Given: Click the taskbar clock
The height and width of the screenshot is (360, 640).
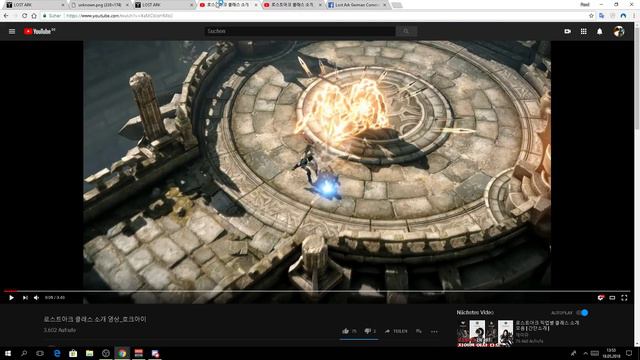Looking at the screenshot, I should [611, 353].
